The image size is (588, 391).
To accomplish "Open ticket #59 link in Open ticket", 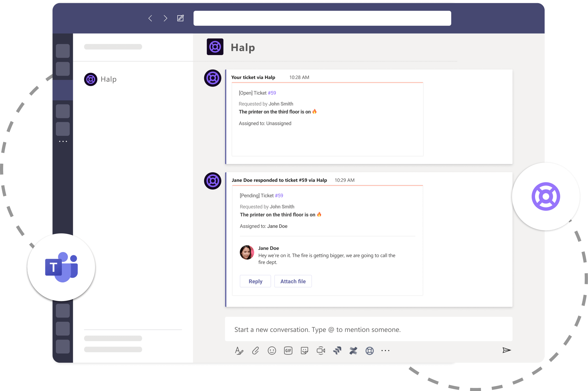I will coord(272,93).
